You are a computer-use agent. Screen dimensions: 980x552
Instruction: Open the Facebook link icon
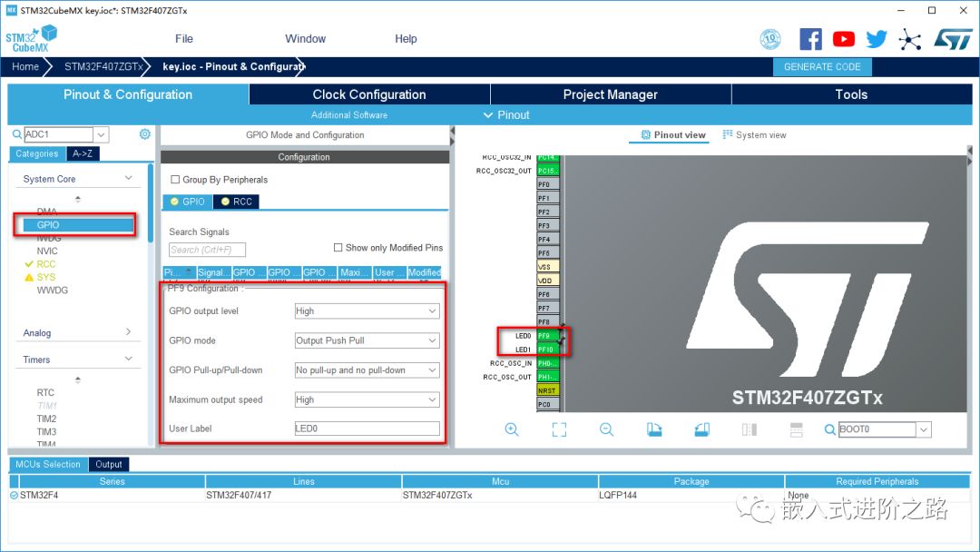[810, 39]
